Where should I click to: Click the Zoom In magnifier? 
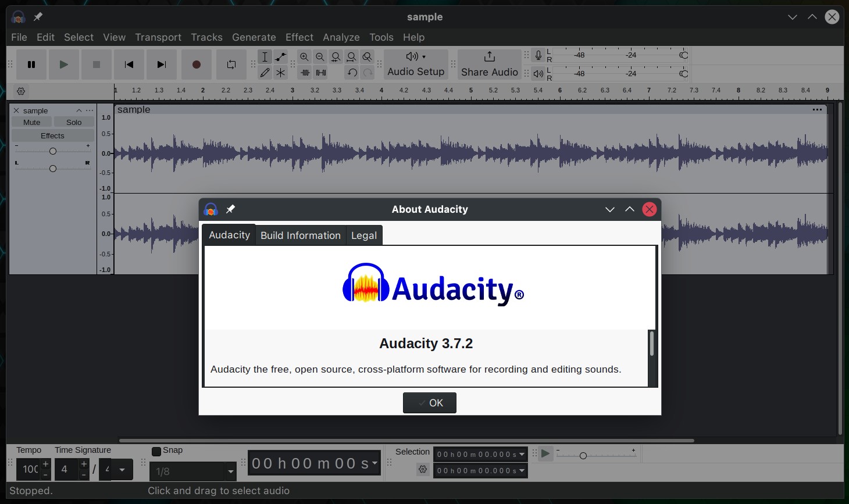coord(305,57)
